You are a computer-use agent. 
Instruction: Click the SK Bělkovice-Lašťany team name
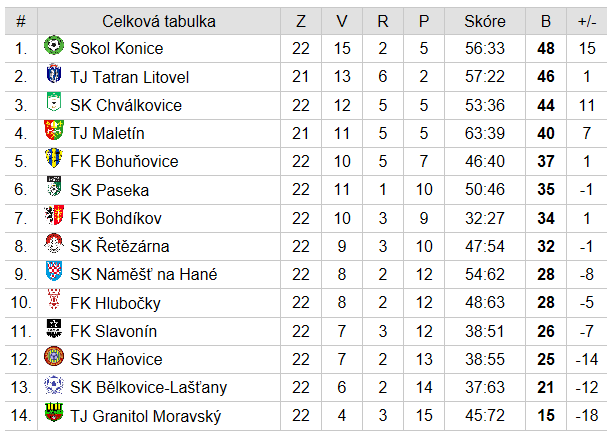click(x=148, y=387)
